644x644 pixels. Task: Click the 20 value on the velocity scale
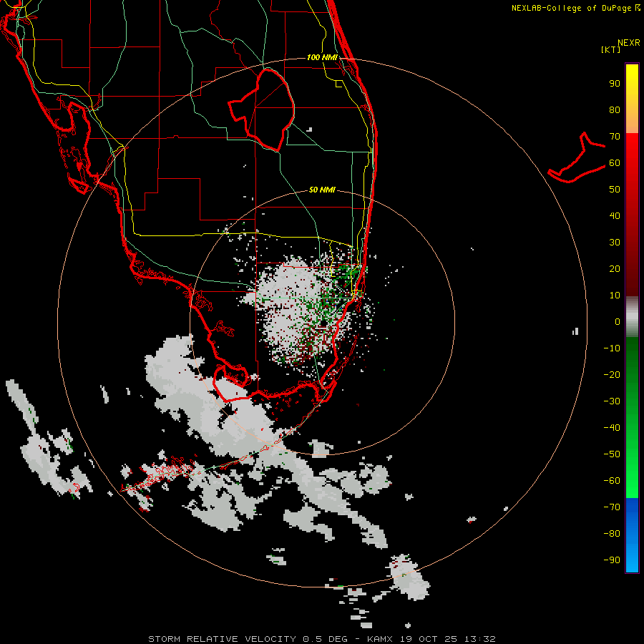coord(615,268)
